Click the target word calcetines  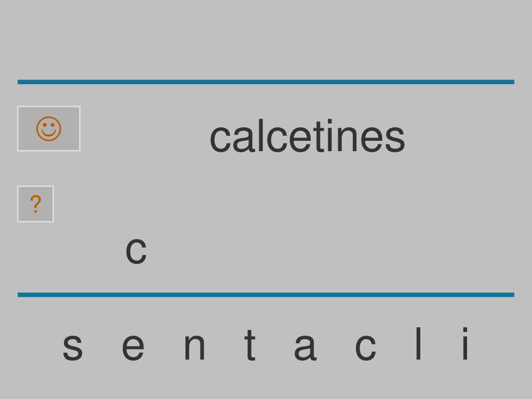pyautogui.click(x=308, y=136)
